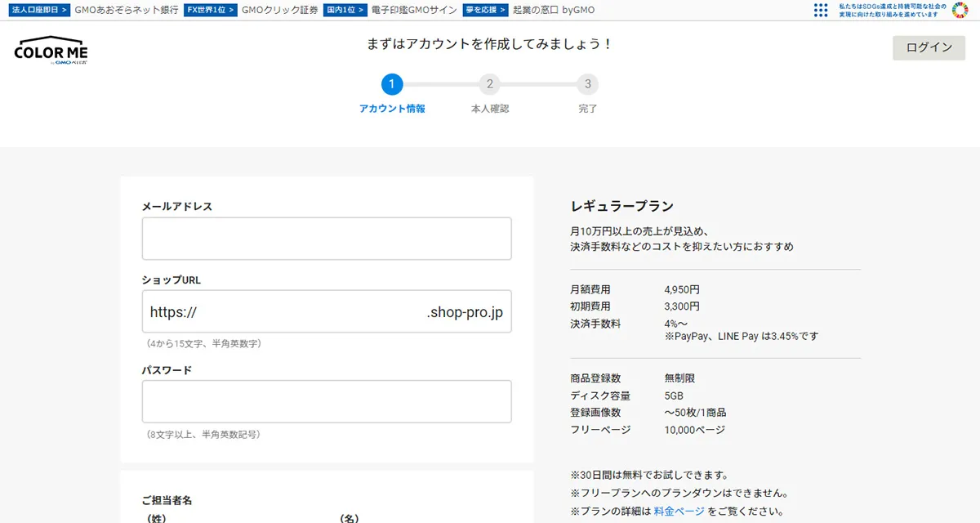Select the step 1 アカウント情報 circle
Viewport: 980px width, 523px height.
pos(392,83)
